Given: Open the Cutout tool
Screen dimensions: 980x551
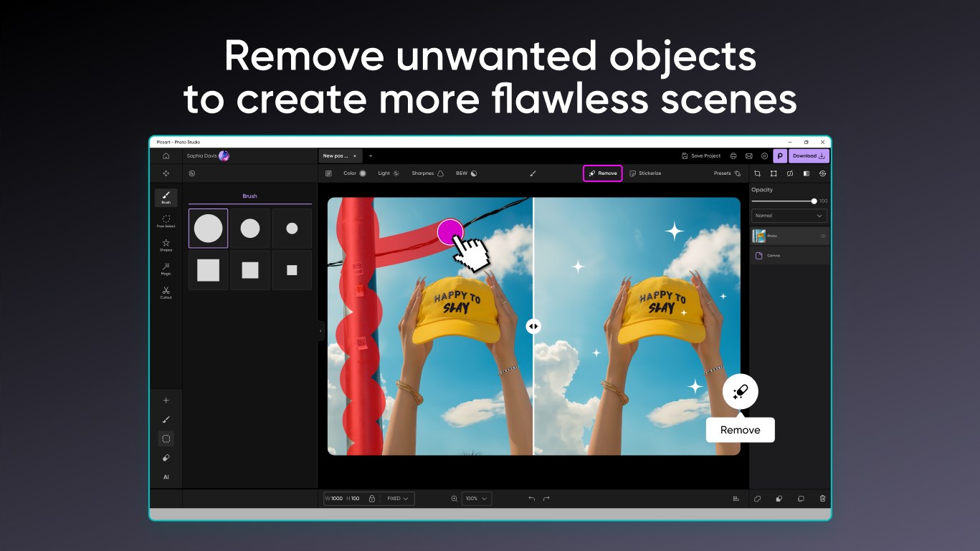Looking at the screenshot, I should pos(166,292).
